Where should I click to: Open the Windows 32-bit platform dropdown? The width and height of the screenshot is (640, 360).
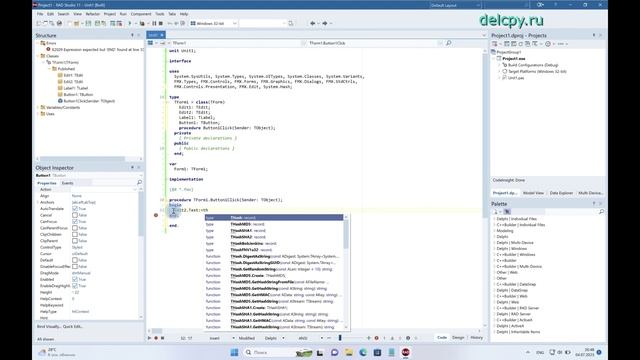[213, 23]
